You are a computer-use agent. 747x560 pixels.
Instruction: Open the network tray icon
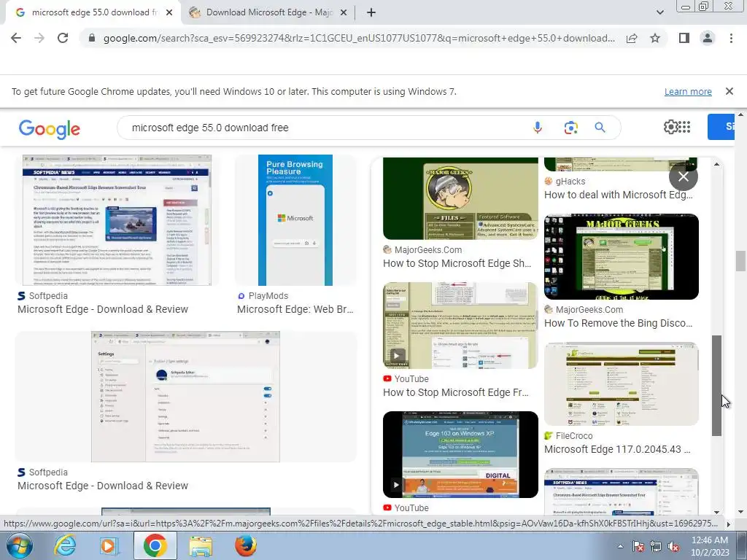pos(656,546)
